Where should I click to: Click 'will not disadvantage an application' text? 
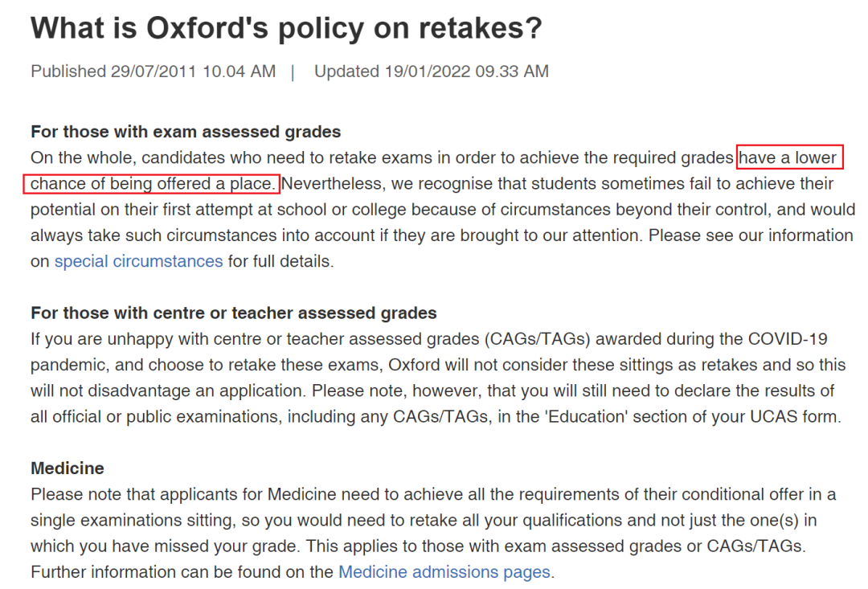pyautogui.click(x=166, y=391)
